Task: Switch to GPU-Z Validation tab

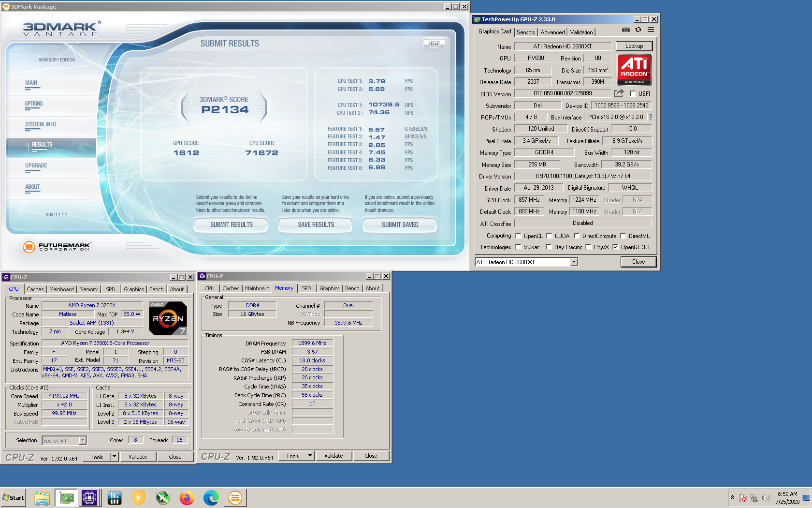Action: [581, 32]
